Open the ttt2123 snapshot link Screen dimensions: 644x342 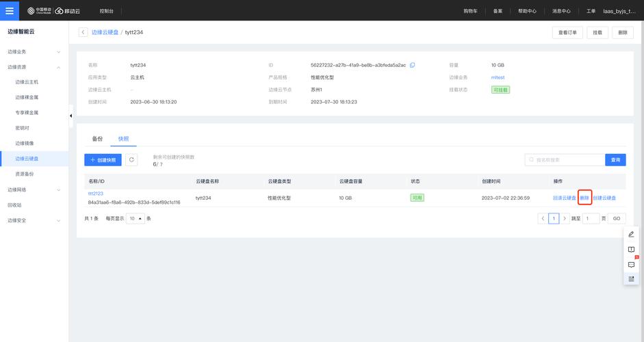(x=96, y=194)
